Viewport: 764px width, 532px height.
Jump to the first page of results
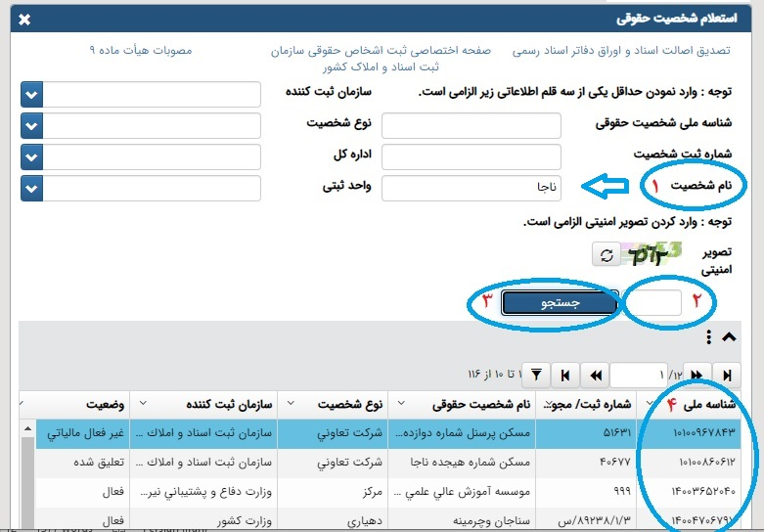click(x=726, y=375)
